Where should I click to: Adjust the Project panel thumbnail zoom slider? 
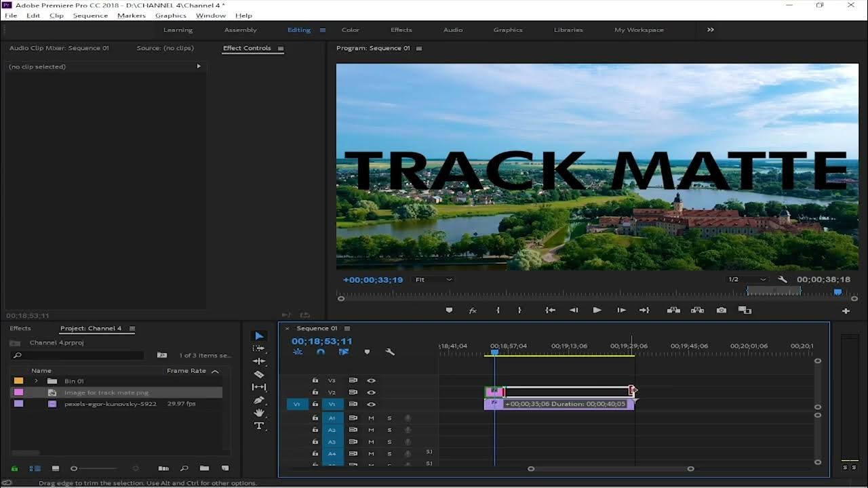pyautogui.click(x=74, y=468)
